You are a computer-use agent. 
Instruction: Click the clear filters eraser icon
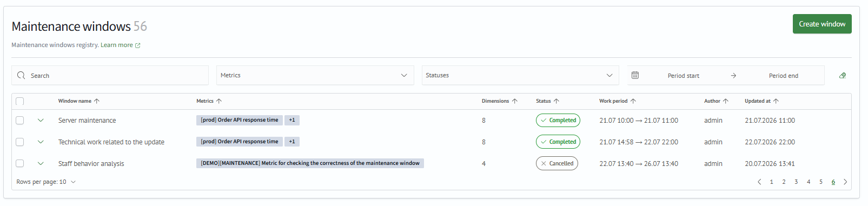click(x=843, y=76)
